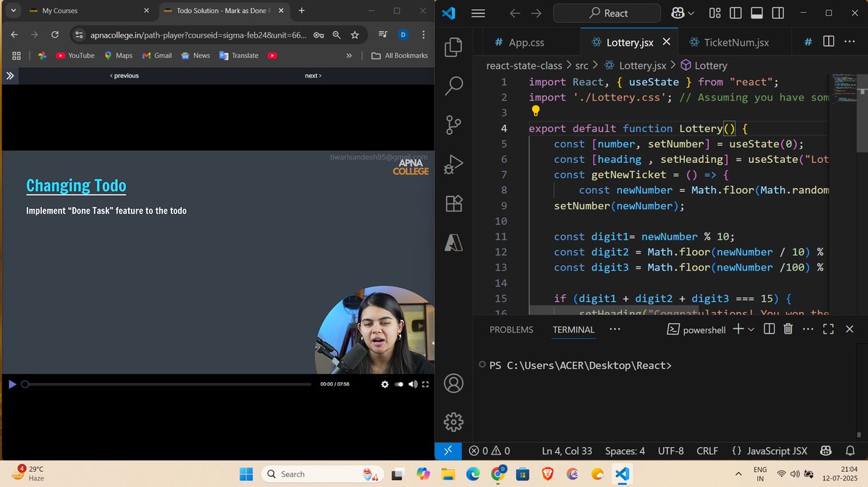The width and height of the screenshot is (868, 487).
Task: Open Source Control view in VS Code
Action: [453, 125]
